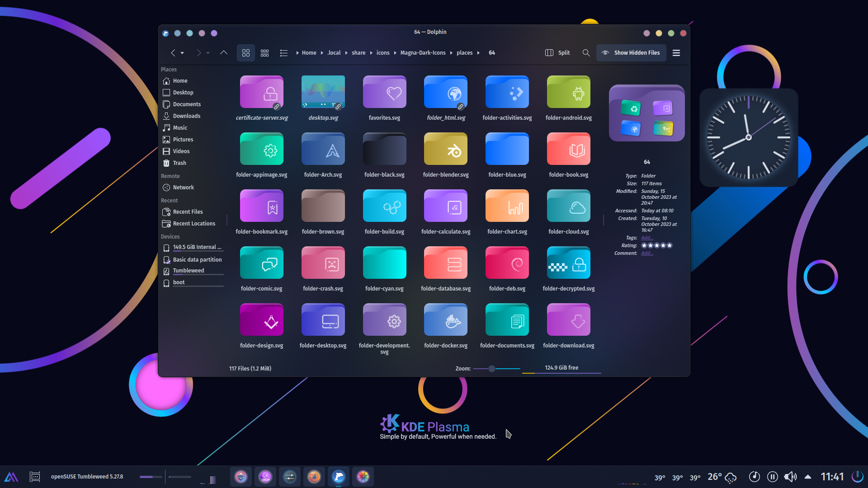This screenshot has height=488, width=868.
Task: Select folder-Arch.svg icon
Action: click(323, 149)
